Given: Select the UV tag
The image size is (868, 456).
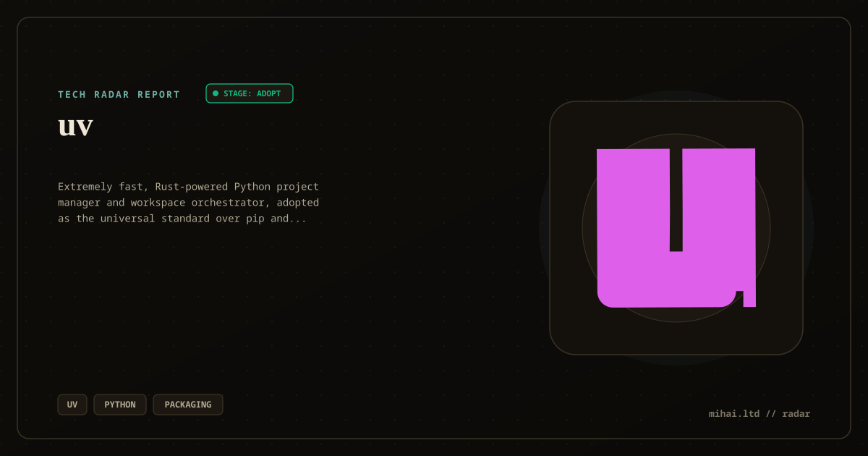Looking at the screenshot, I should (72, 405).
